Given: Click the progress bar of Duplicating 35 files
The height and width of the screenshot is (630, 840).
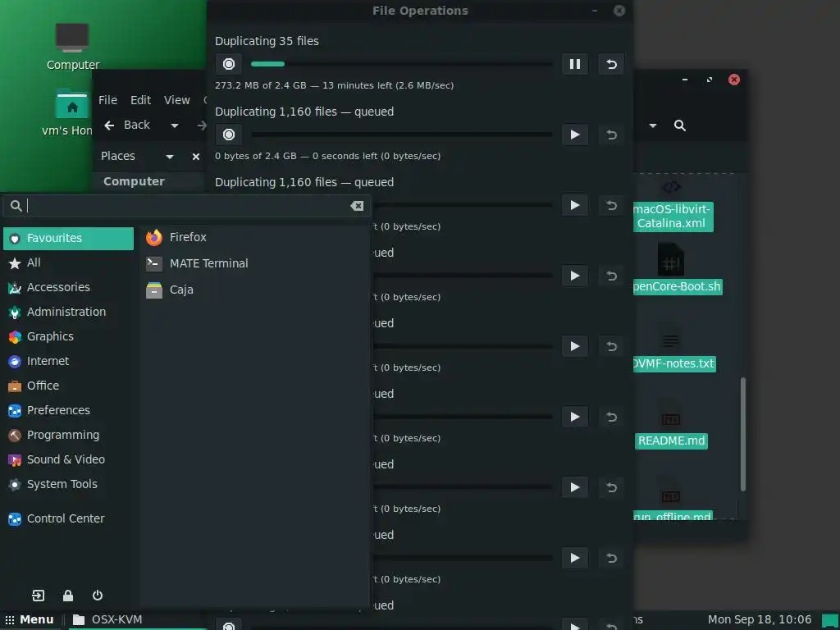Looking at the screenshot, I should tap(401, 64).
